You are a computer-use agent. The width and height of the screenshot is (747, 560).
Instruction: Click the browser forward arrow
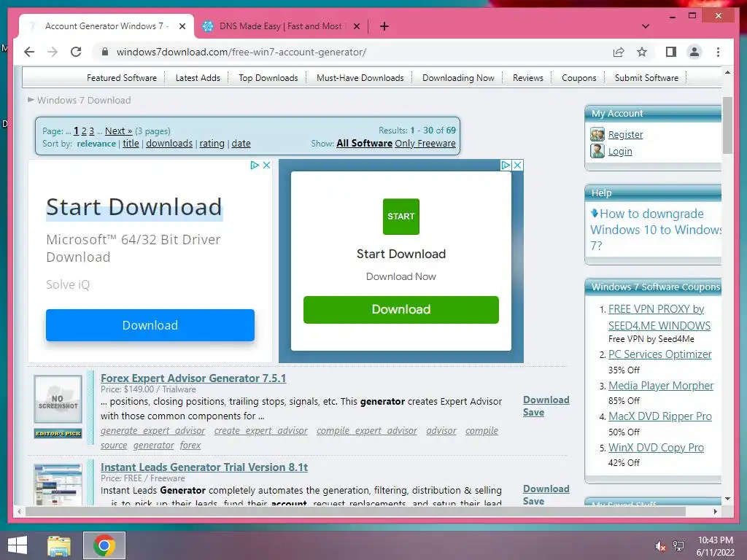tap(53, 52)
